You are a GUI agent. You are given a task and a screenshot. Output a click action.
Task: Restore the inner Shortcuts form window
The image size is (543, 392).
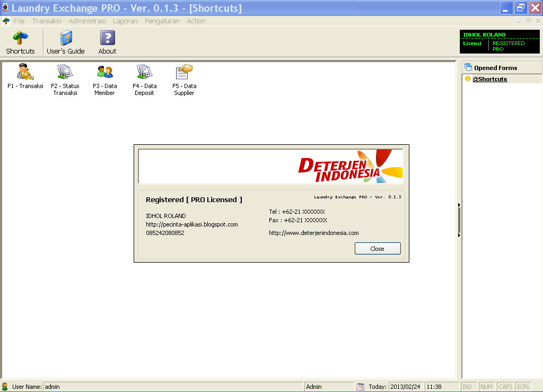[x=528, y=21]
